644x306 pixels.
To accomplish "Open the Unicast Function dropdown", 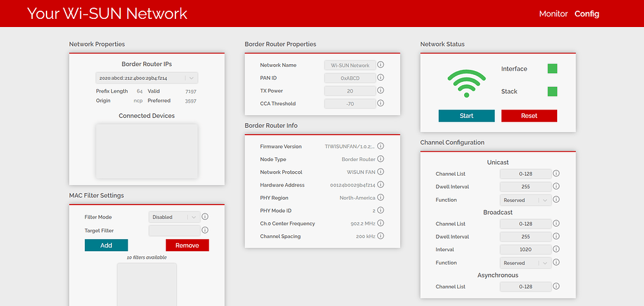I will point(525,200).
